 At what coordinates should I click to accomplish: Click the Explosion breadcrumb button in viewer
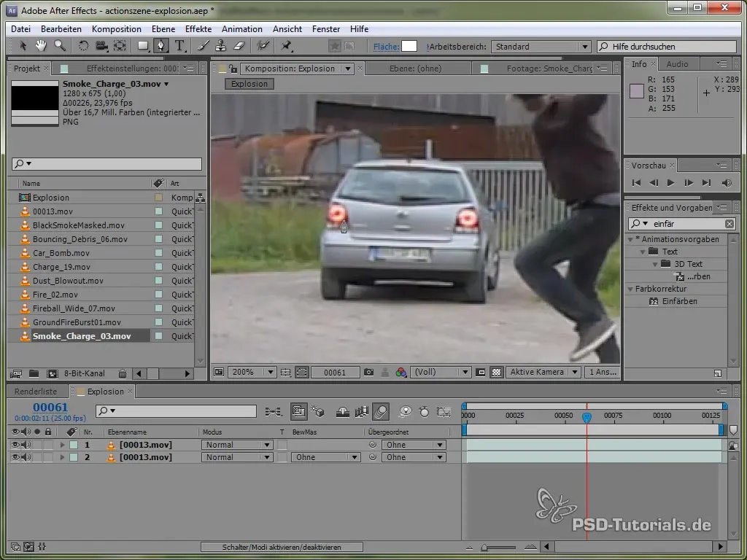pyautogui.click(x=249, y=84)
